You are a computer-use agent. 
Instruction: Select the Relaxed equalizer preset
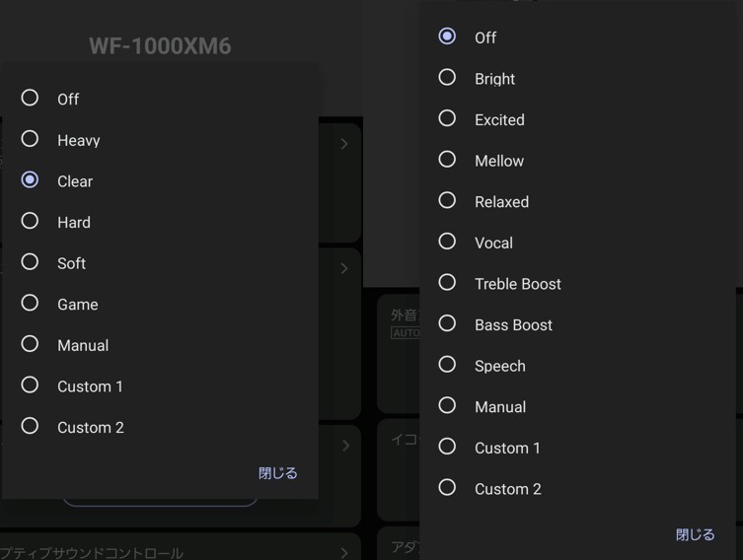pos(447,201)
